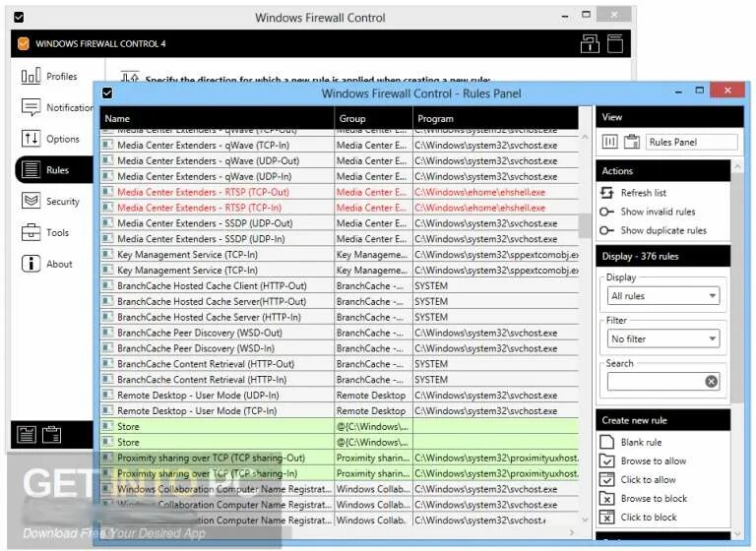The height and width of the screenshot is (551, 756).
Task: Select BranchCache Hosted Cache Client (HTTP-Out) rule
Action: click(x=340, y=286)
